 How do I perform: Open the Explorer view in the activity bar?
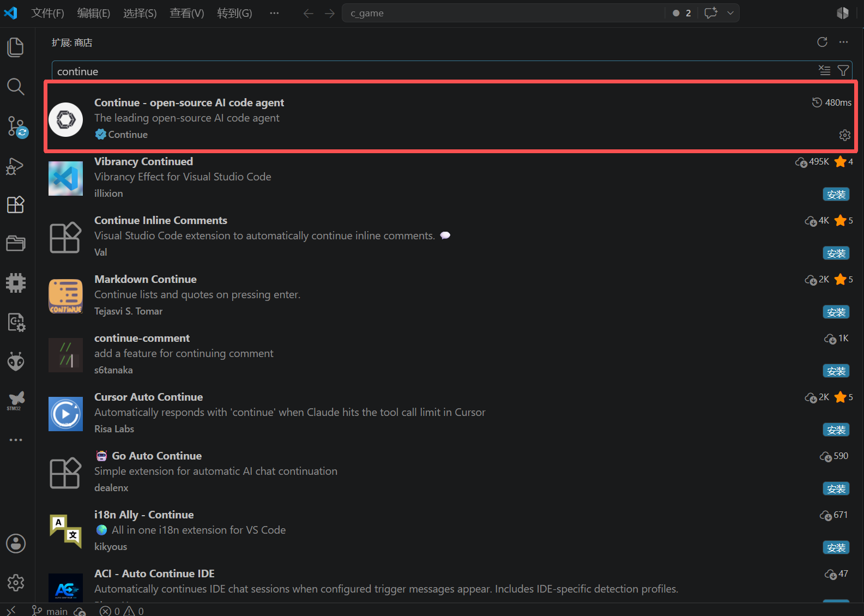click(x=16, y=47)
